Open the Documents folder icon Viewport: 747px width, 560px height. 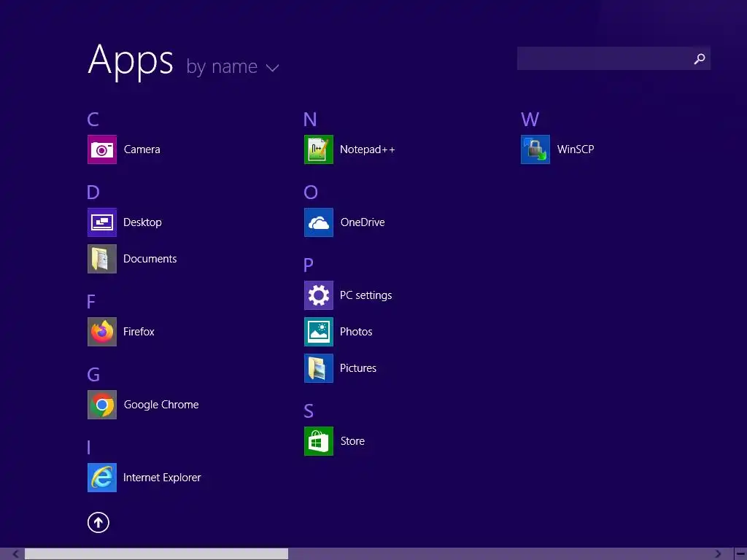point(102,259)
